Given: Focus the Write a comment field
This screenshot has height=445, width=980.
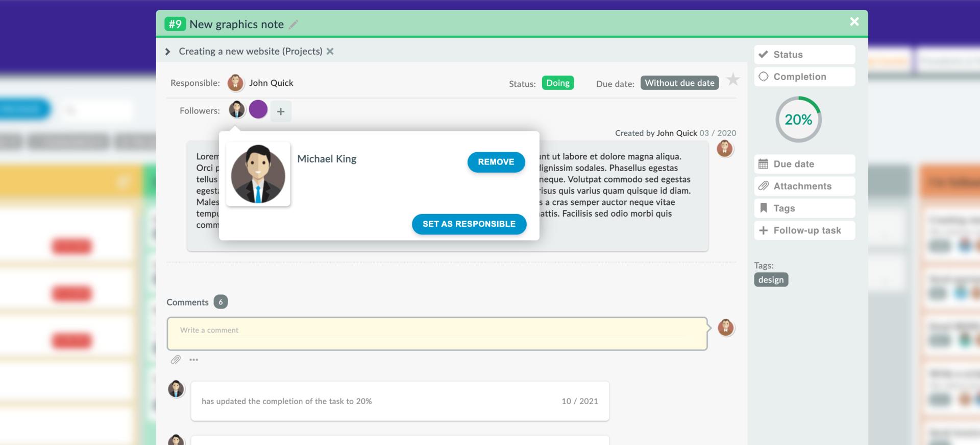Looking at the screenshot, I should [x=437, y=334].
